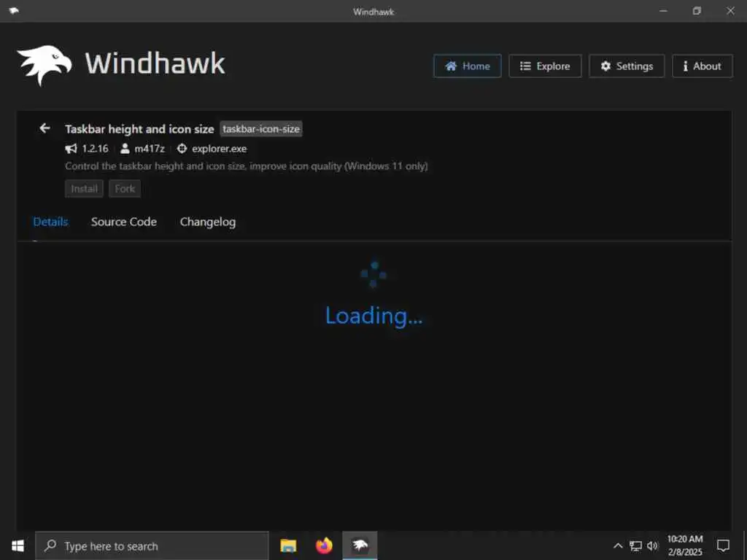The width and height of the screenshot is (747, 560).
Task: Open the network status tray icon
Action: tap(635, 545)
